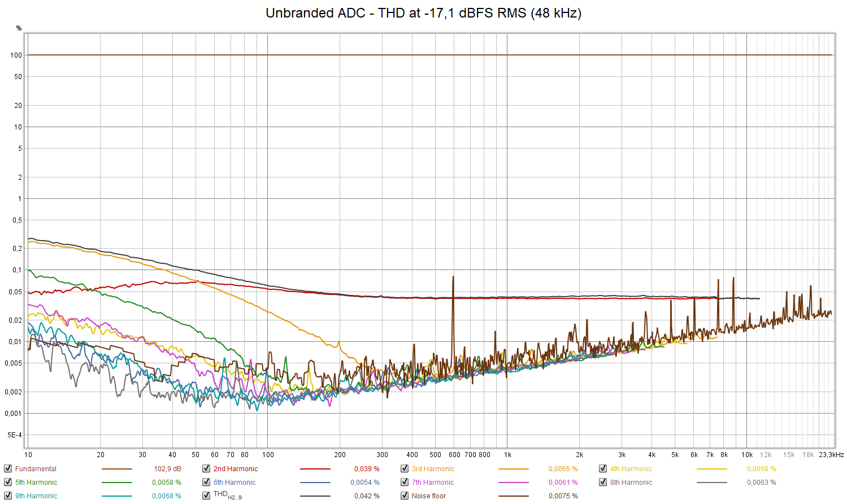
Task: Click the 100 percent y-axis label
Action: (16, 55)
